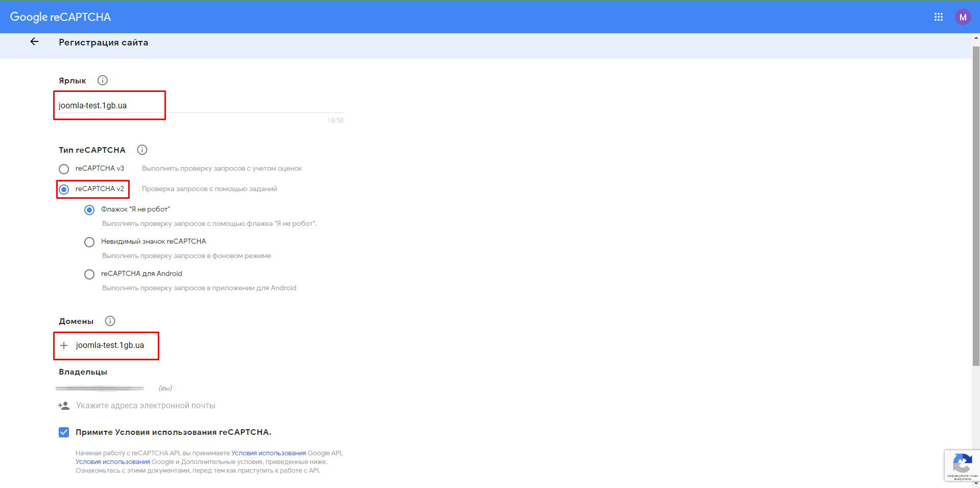This screenshot has width=980, height=488.
Task: Open the Google apps grid
Action: pos(938,17)
